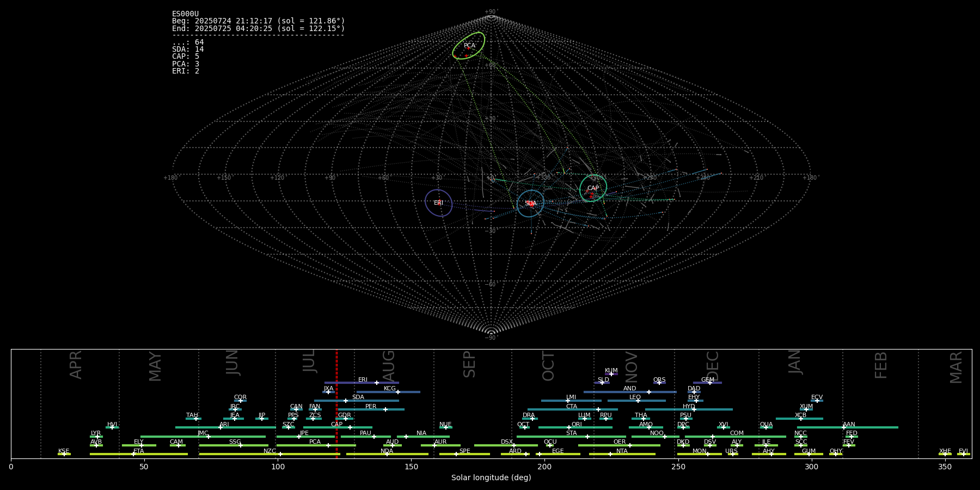The image size is (980, 490).
Task: Select the QUA shower bar in timeline
Action: click(766, 427)
